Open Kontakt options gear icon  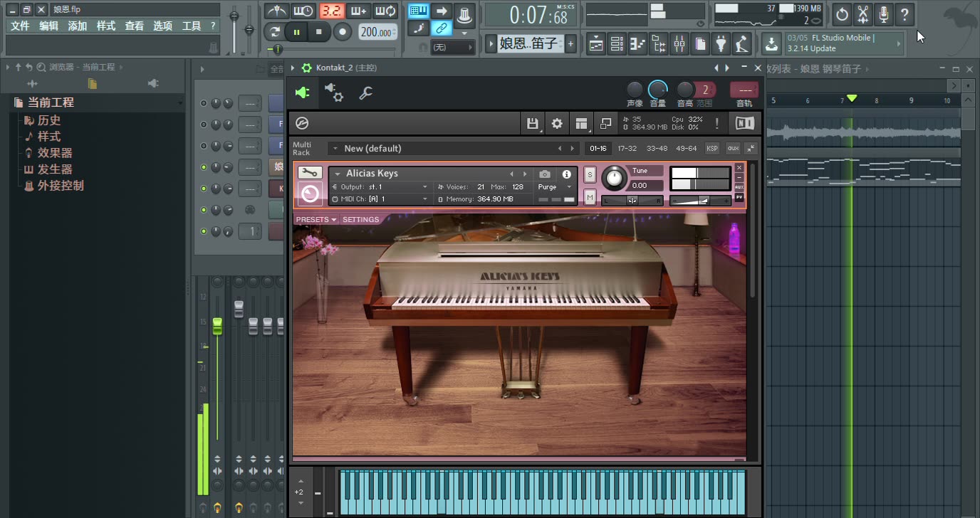click(x=557, y=123)
